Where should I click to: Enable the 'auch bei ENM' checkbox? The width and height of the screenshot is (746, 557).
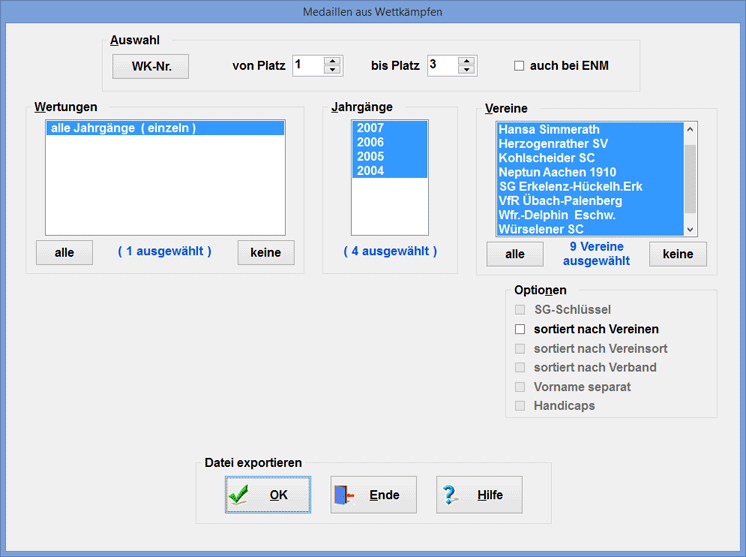[519, 66]
